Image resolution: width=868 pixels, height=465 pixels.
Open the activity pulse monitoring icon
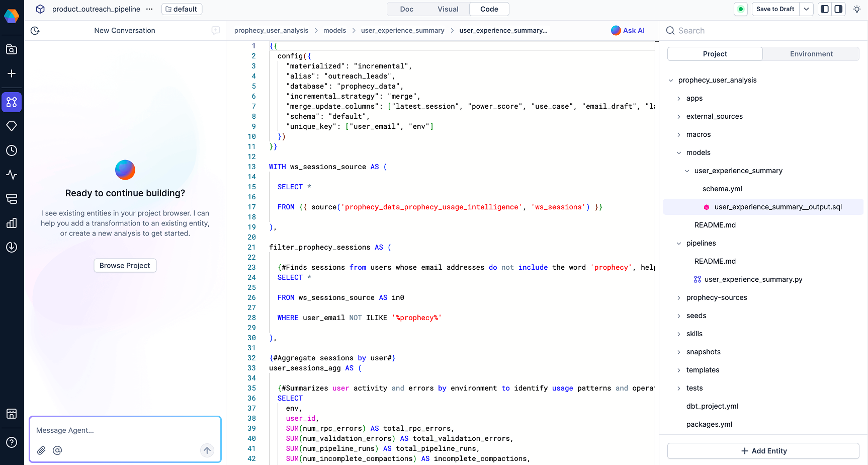pyautogui.click(x=12, y=175)
